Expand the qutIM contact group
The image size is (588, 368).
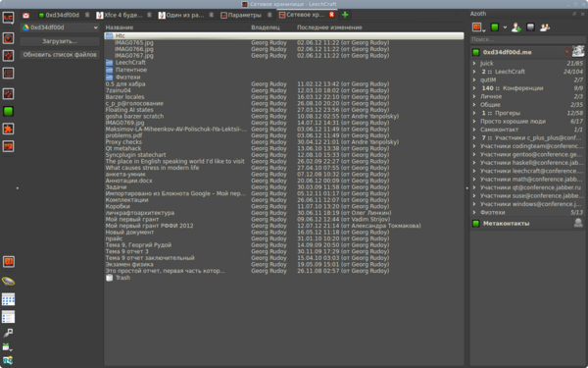(x=474, y=80)
